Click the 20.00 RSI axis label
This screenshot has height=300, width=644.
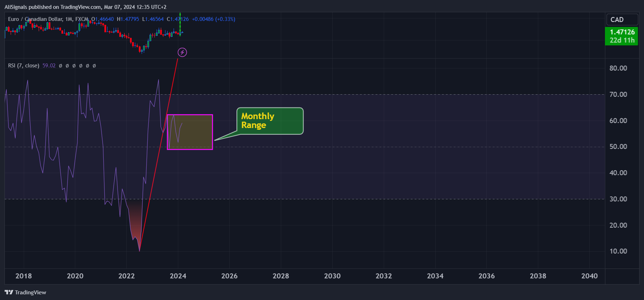618,225
